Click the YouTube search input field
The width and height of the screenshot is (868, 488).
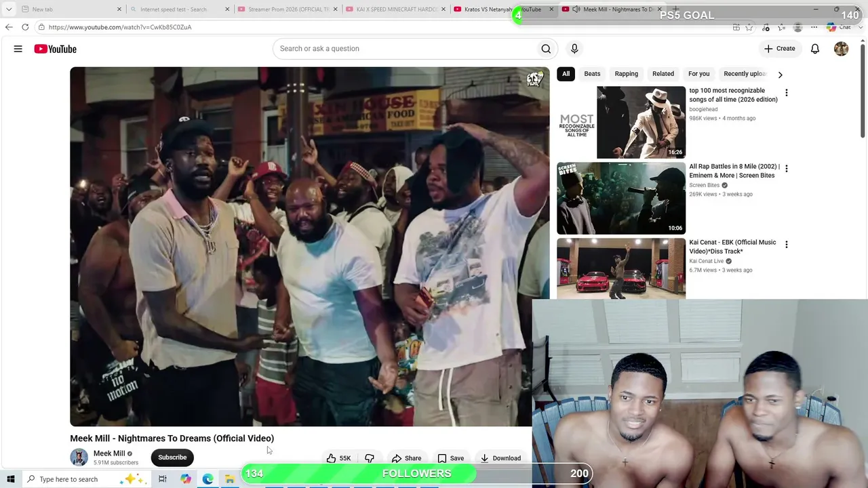pyautogui.click(x=404, y=49)
